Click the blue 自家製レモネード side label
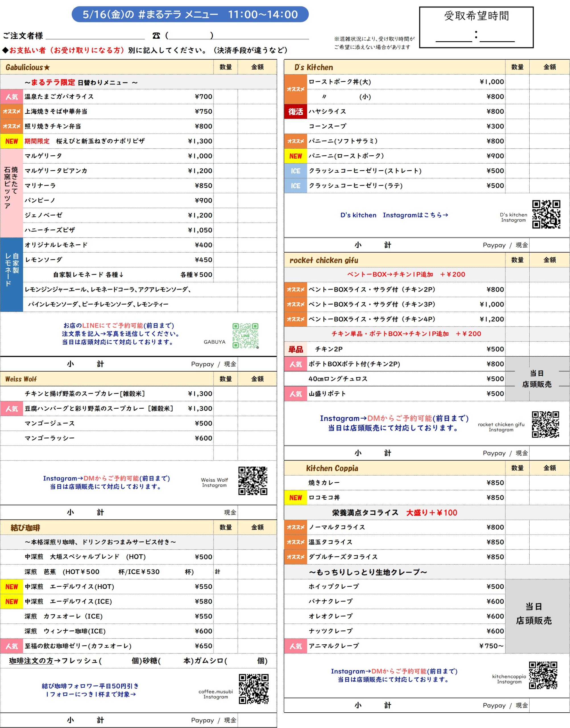 11,275
